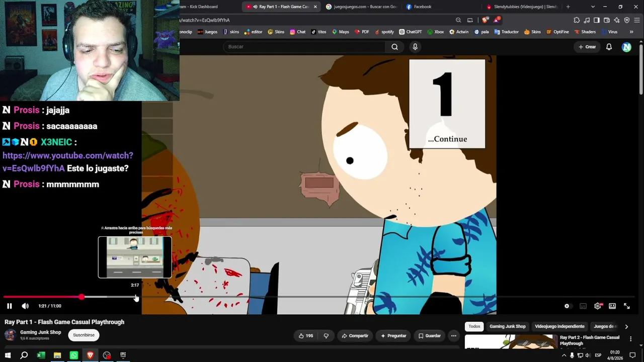The image size is (644, 362).
Task: Close the Ray Part 1 browser tab
Action: pyautogui.click(x=315, y=7)
